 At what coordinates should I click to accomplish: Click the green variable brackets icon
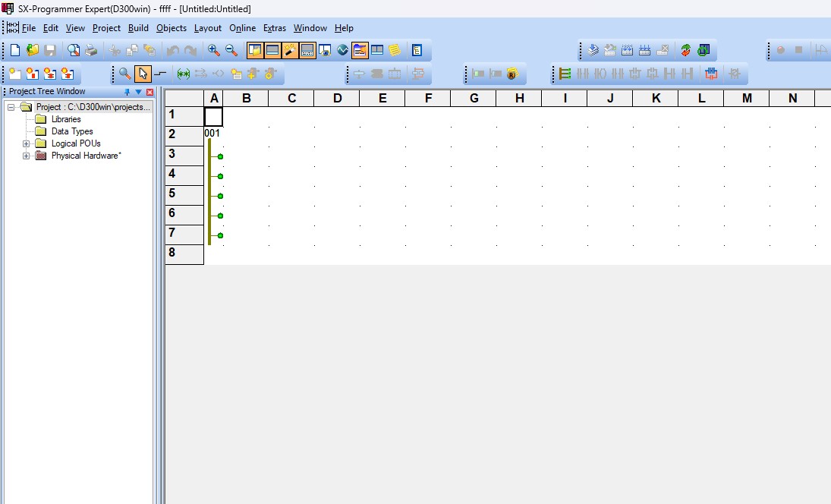point(184,74)
